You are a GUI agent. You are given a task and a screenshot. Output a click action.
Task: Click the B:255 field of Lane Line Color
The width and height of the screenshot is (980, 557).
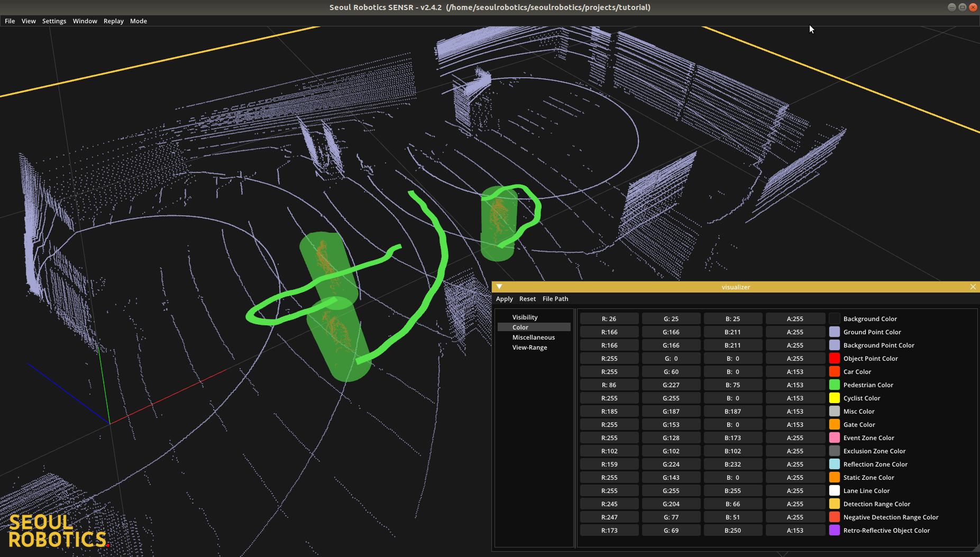733,491
